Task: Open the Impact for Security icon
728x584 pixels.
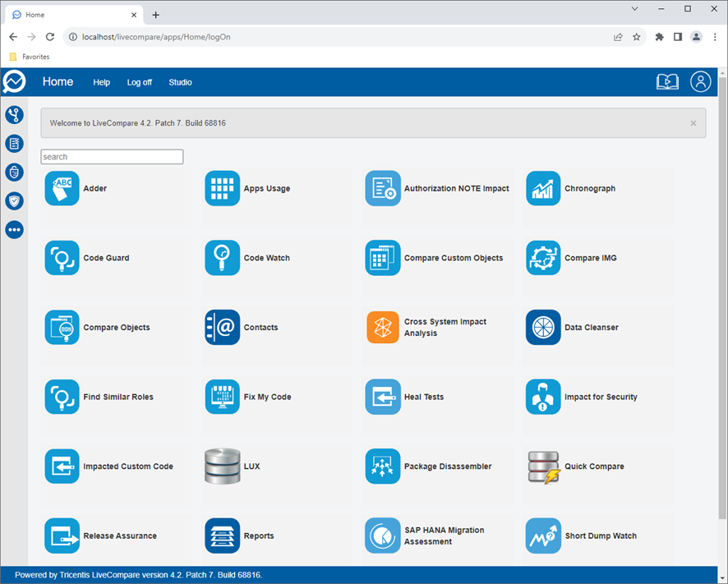Action: (x=543, y=397)
